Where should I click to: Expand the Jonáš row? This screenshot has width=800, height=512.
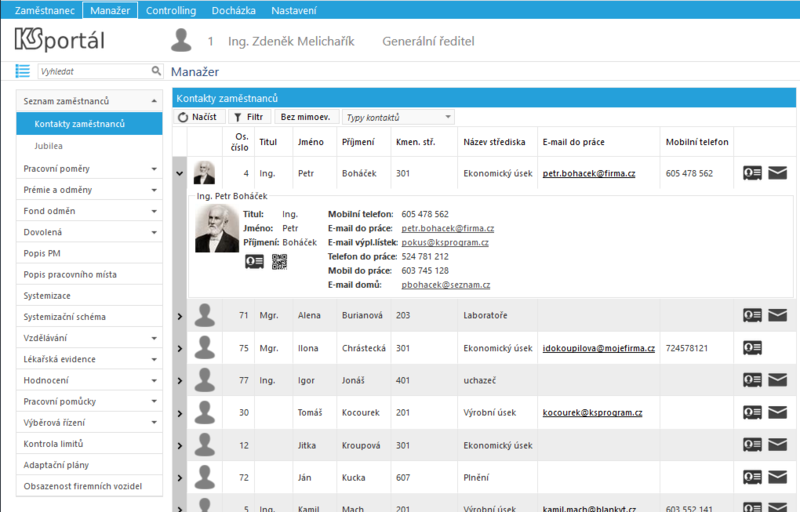[x=180, y=381]
